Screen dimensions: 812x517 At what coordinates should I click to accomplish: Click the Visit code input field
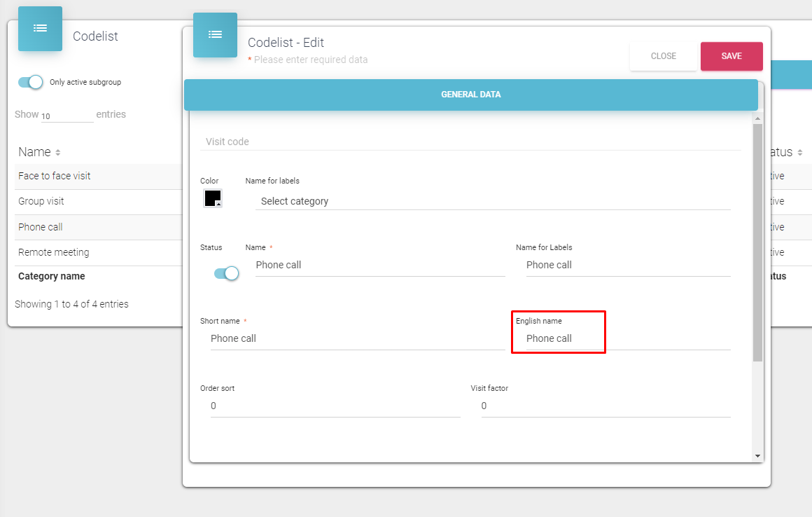pyautogui.click(x=470, y=142)
